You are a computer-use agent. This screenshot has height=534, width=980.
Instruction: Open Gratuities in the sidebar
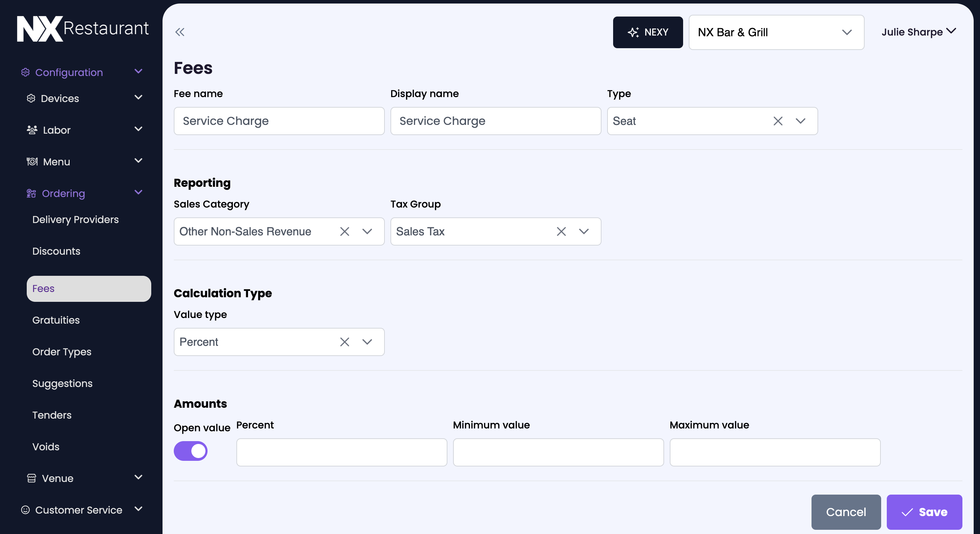[x=56, y=320]
